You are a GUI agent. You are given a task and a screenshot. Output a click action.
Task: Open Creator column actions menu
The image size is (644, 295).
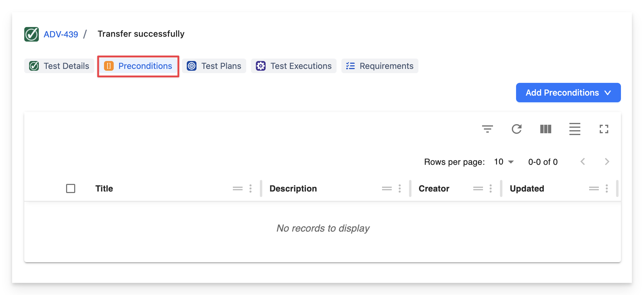click(491, 188)
